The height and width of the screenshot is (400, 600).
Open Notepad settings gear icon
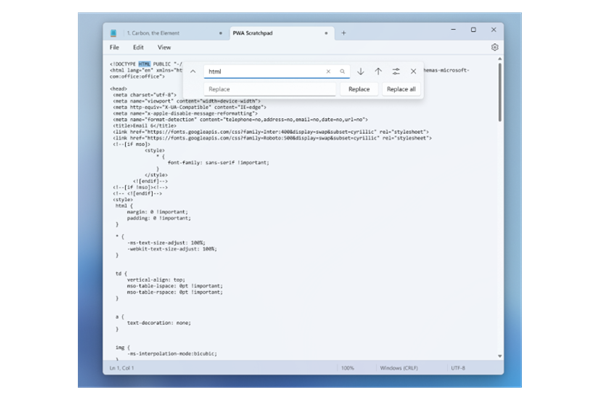pyautogui.click(x=495, y=47)
